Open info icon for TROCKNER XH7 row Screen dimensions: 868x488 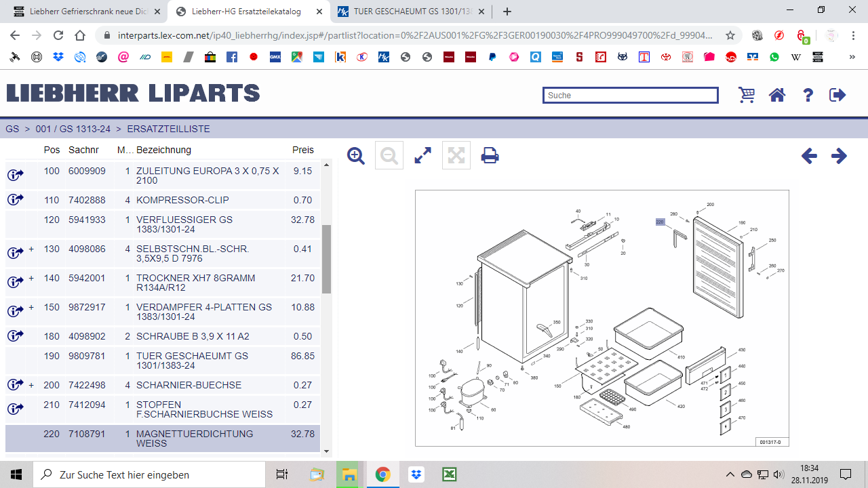pos(15,282)
